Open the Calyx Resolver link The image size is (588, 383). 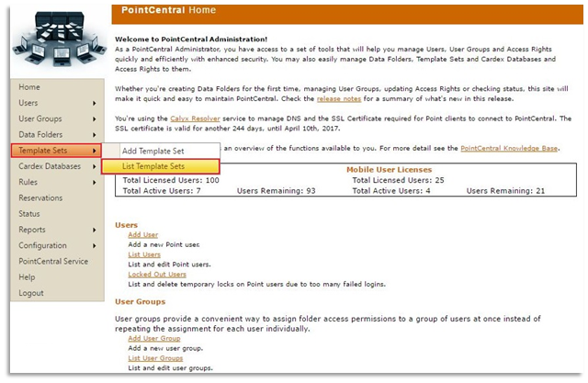coord(195,118)
